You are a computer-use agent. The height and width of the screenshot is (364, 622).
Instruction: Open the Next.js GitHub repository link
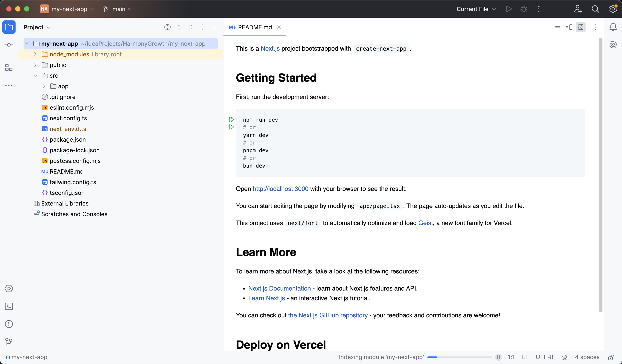pyautogui.click(x=328, y=315)
